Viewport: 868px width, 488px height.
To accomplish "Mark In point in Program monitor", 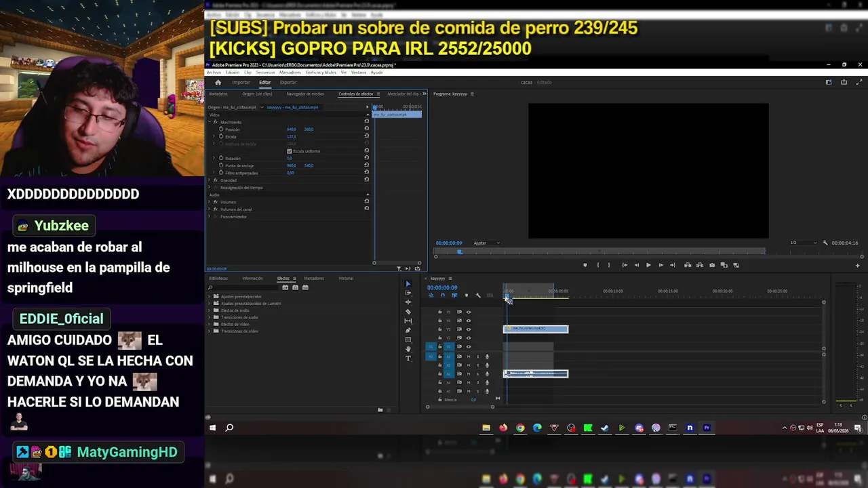I will pyautogui.click(x=597, y=265).
